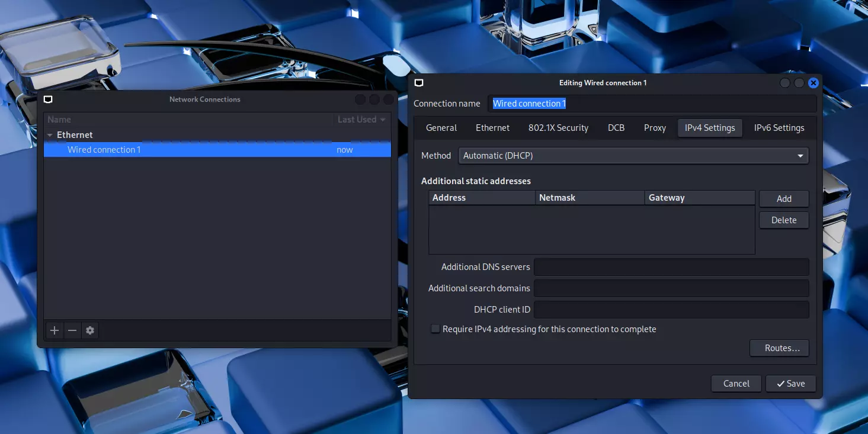Open connection settings via gear icon
868x434 pixels.
(x=90, y=330)
